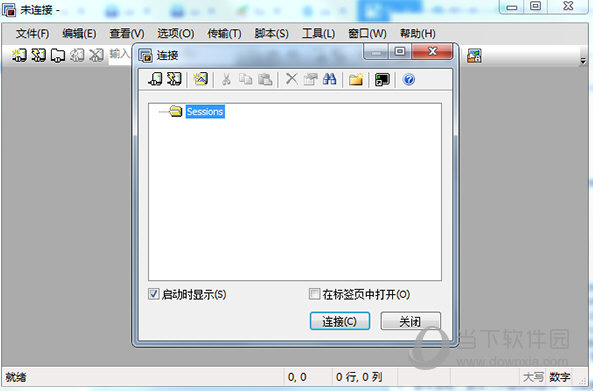The height and width of the screenshot is (391, 593).
Task: Click Connect icon in the Connect dialog toolbar
Action: pyautogui.click(x=155, y=79)
